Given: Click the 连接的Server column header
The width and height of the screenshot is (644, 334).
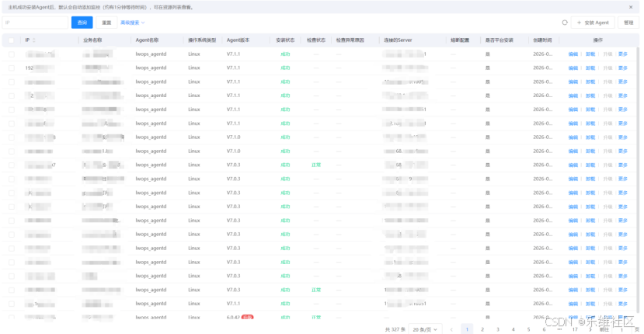Looking at the screenshot, I should (x=398, y=40).
